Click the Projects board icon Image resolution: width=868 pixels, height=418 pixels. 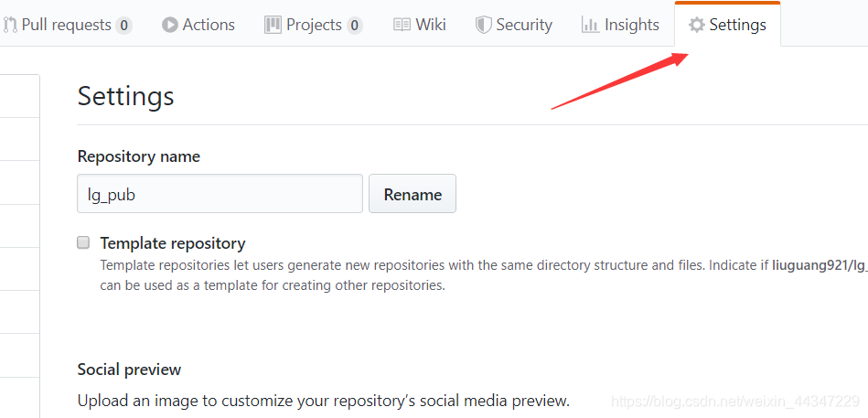273,25
